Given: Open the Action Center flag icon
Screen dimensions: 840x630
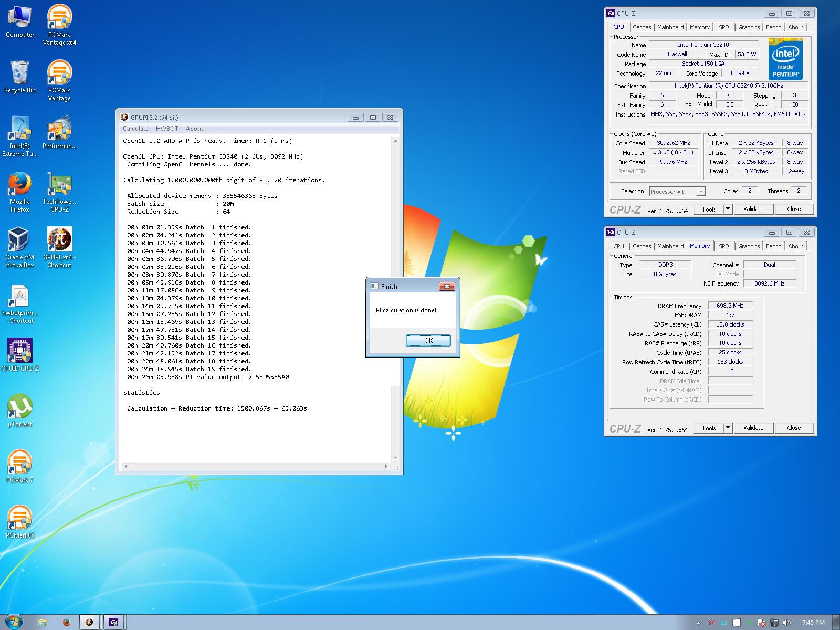Looking at the screenshot, I should [x=762, y=623].
